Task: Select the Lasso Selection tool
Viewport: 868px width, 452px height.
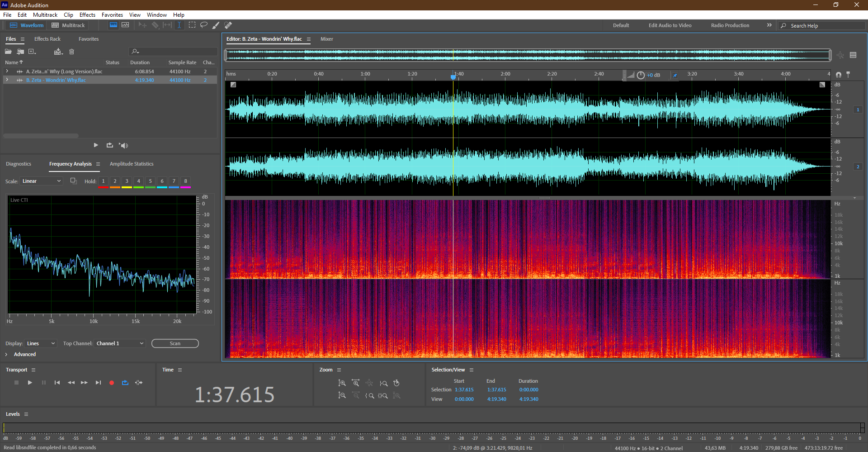Action: [204, 25]
